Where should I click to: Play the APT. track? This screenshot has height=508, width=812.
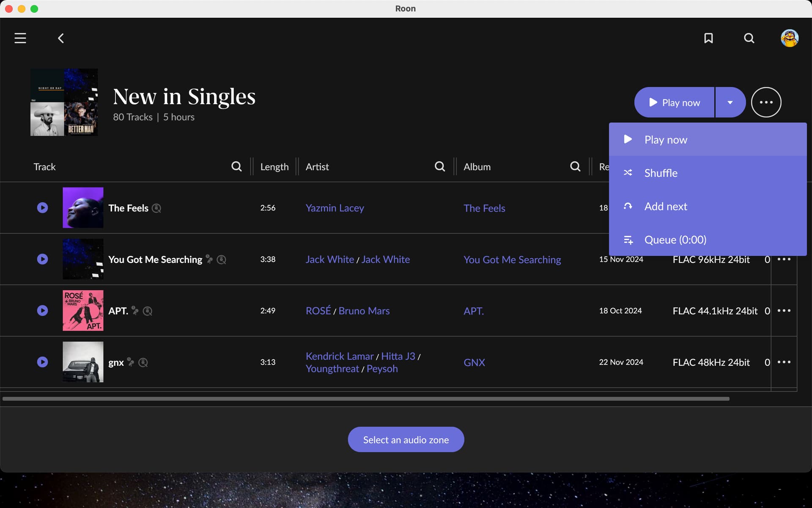[x=42, y=310]
